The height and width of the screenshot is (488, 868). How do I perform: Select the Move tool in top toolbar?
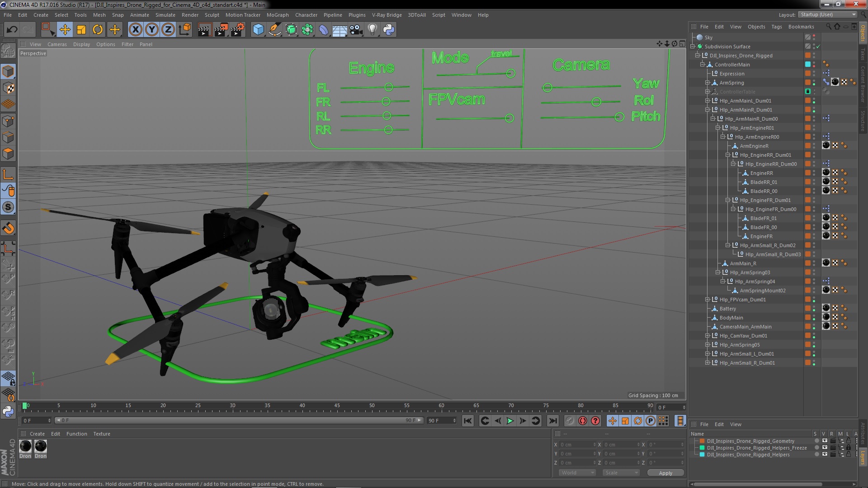coord(65,30)
